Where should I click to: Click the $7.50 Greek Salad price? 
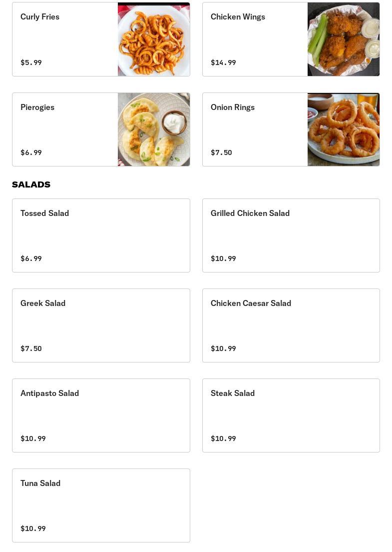31,348
